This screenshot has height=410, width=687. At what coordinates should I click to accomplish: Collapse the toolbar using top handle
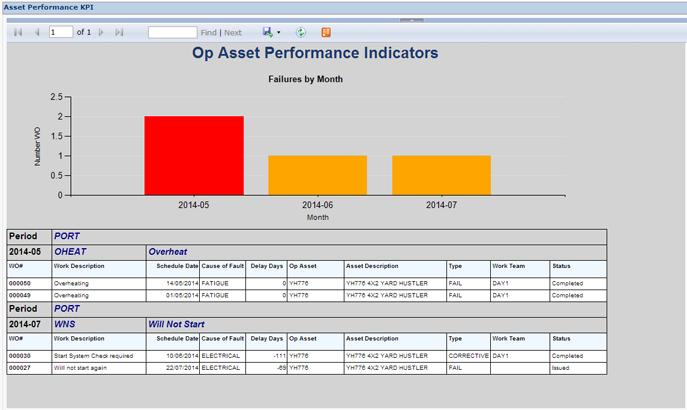click(412, 19)
